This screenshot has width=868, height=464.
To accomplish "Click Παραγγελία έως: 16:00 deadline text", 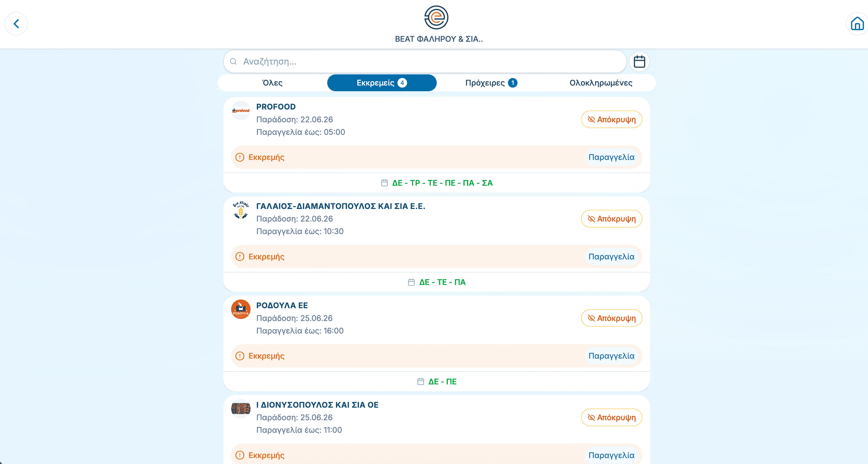I will (x=300, y=331).
